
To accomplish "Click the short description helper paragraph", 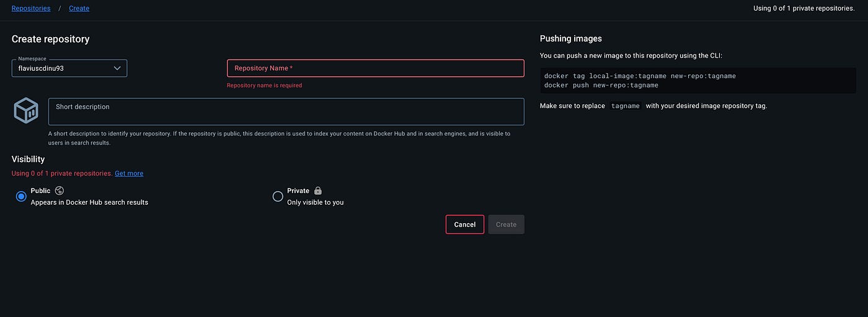I will click(280, 138).
